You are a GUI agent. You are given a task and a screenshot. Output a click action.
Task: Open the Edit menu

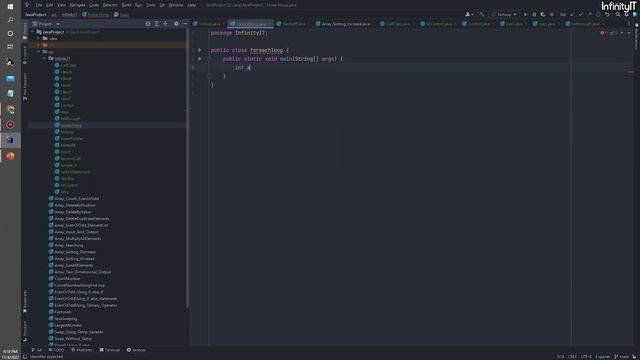(x=49, y=5)
